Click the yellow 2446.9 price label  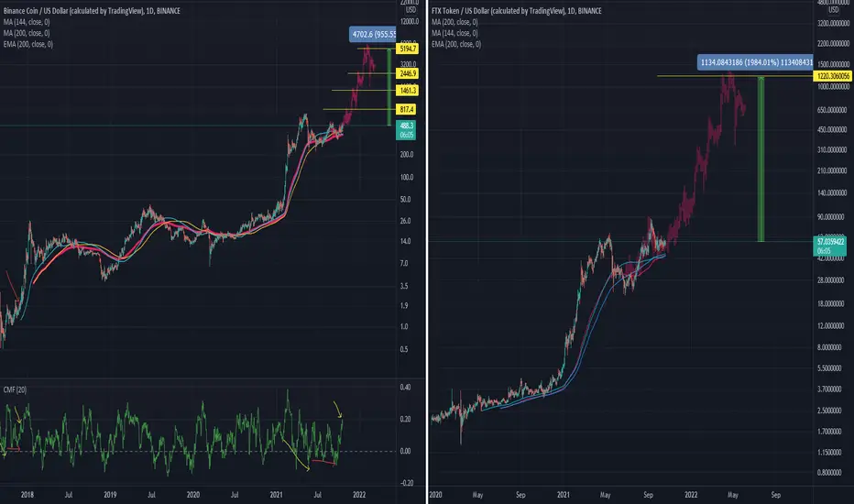[x=408, y=73]
